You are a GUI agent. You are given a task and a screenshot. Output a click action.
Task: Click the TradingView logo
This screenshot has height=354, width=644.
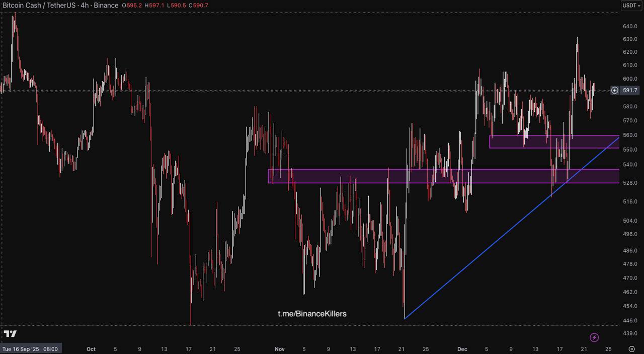tap(10, 334)
